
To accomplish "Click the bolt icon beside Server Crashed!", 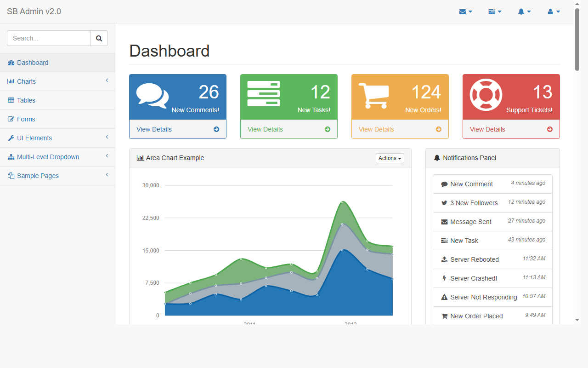I will point(444,278).
